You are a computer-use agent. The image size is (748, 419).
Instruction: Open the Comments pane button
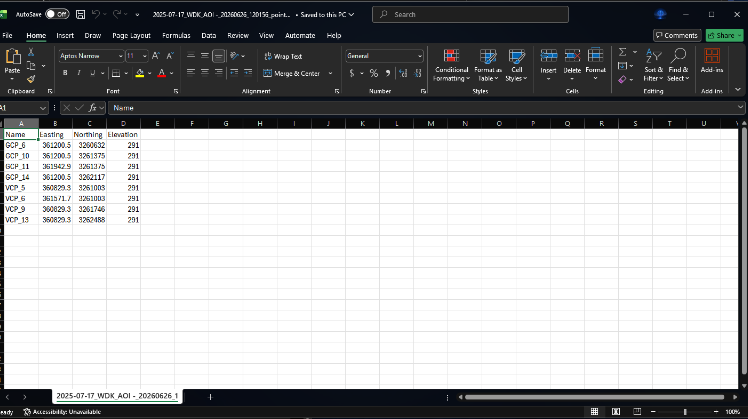tap(677, 35)
